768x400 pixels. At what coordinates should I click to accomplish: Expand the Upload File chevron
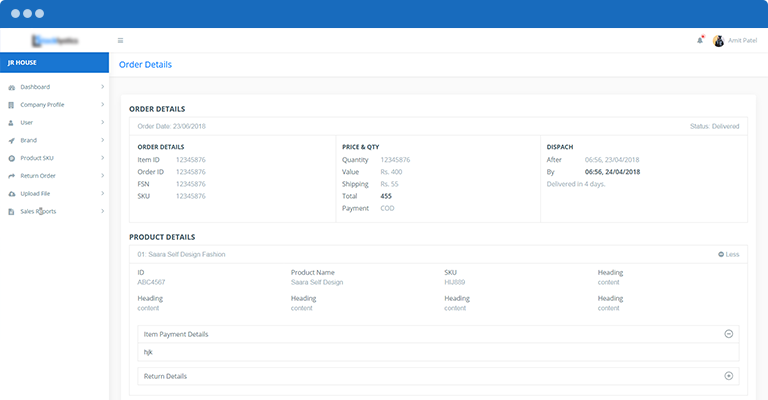tap(102, 193)
